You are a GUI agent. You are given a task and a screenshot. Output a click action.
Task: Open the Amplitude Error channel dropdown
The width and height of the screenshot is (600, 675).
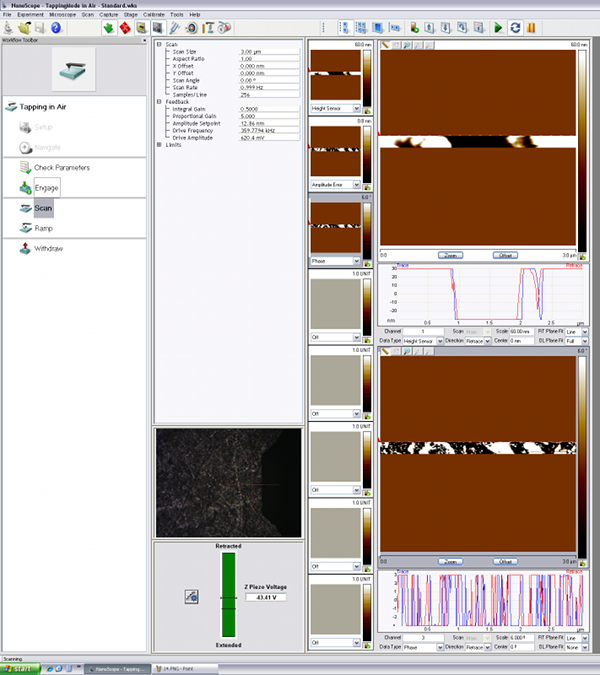355,185
